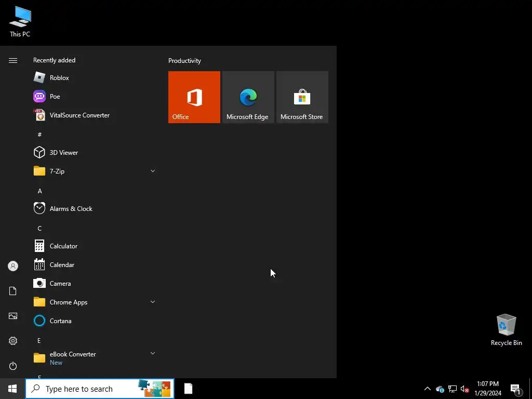Click the taskbar clock and date

point(487,389)
